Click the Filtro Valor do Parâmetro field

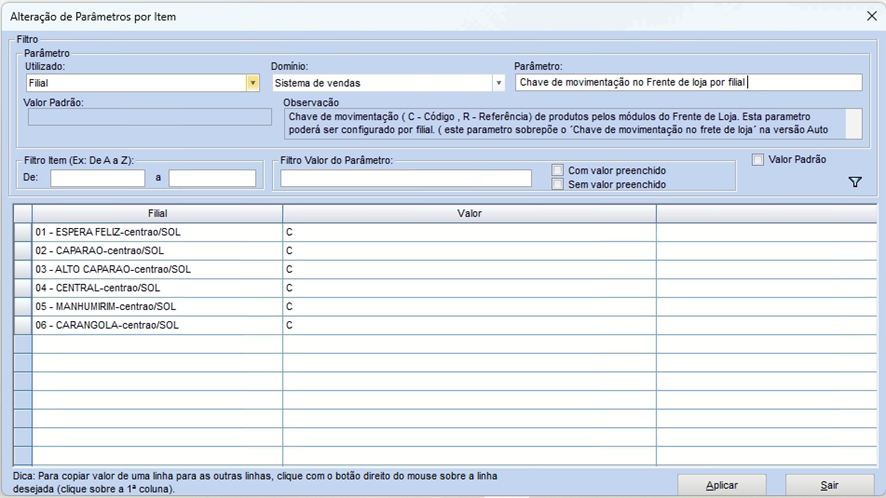tap(406, 178)
